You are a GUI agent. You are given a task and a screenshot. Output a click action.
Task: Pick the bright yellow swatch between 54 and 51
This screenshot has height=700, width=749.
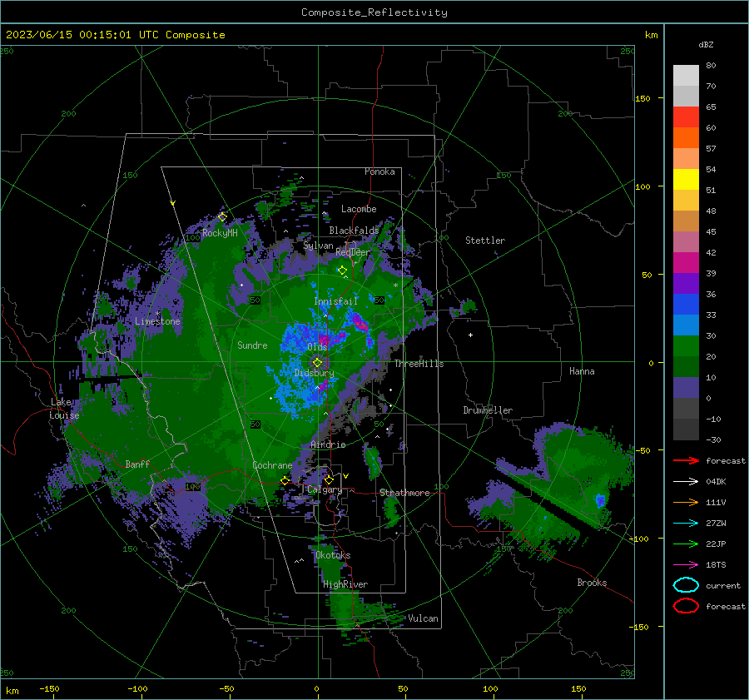(686, 179)
